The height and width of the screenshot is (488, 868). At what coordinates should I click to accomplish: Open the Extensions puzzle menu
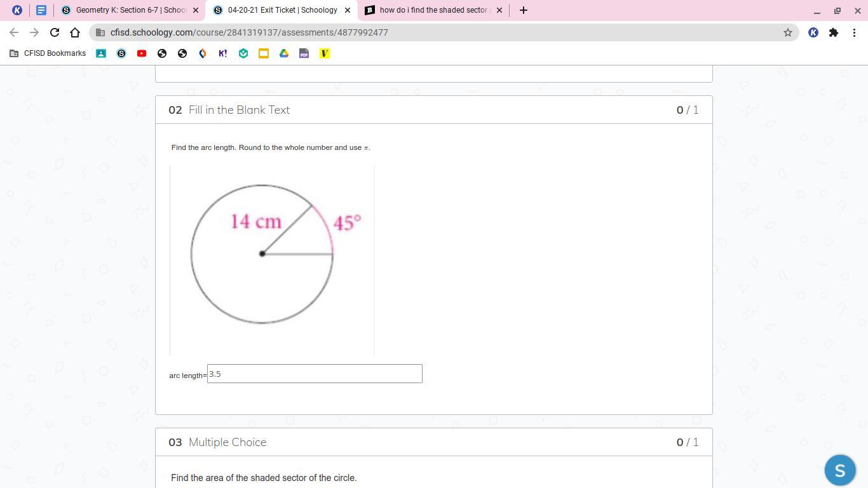(x=834, y=32)
